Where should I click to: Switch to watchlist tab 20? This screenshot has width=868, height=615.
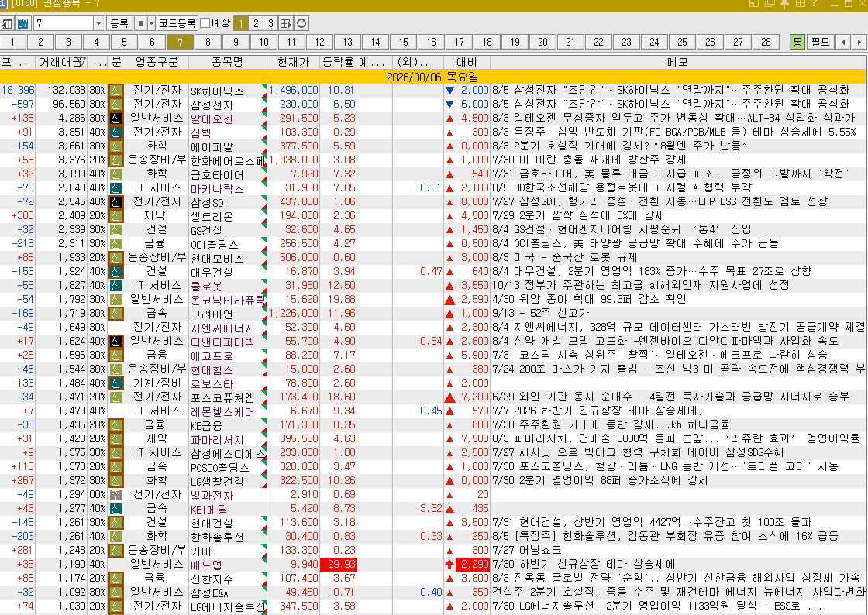(x=543, y=42)
